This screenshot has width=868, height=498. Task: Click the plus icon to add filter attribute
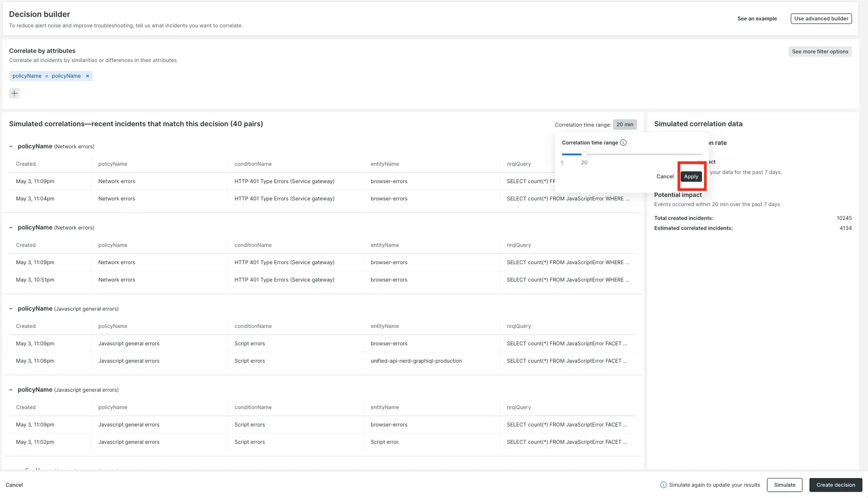click(14, 93)
